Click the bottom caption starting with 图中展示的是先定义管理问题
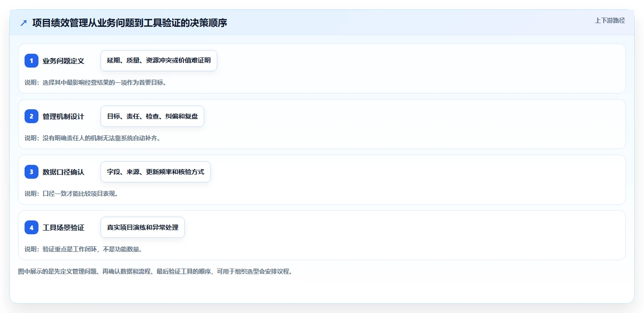This screenshot has width=644, height=313. pyautogui.click(x=155, y=271)
